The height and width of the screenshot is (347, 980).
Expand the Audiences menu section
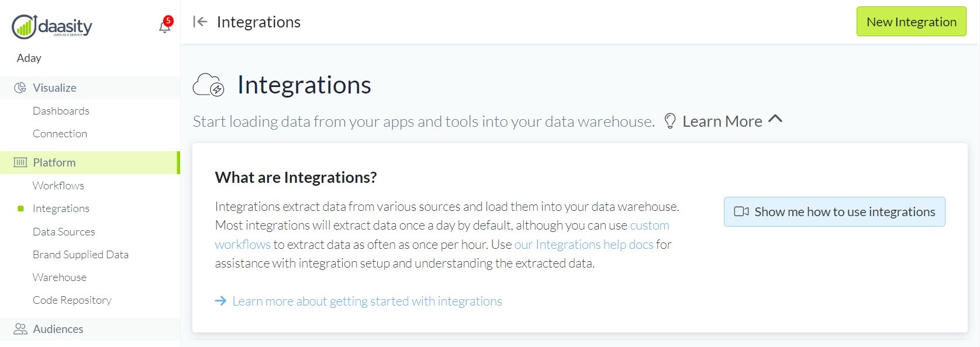pyautogui.click(x=58, y=329)
